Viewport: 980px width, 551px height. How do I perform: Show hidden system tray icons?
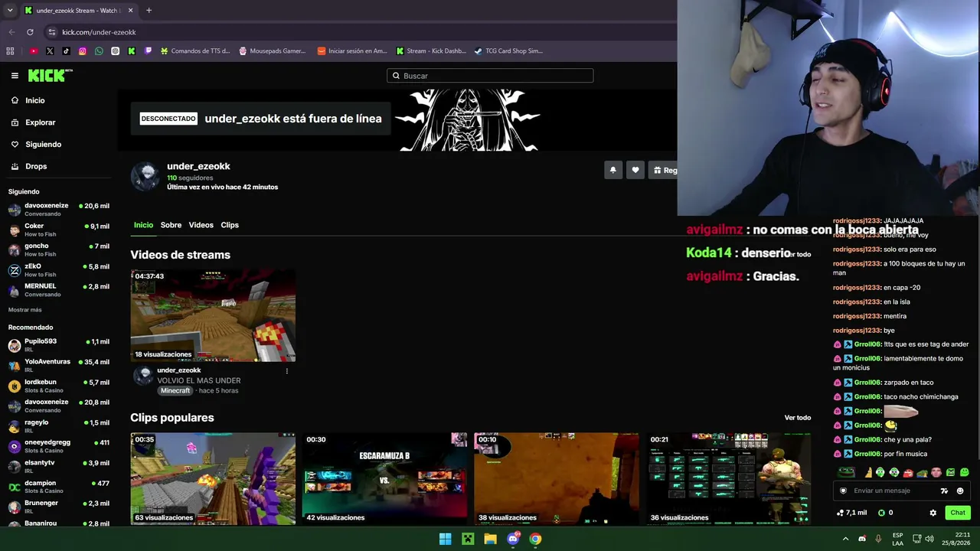(x=846, y=539)
